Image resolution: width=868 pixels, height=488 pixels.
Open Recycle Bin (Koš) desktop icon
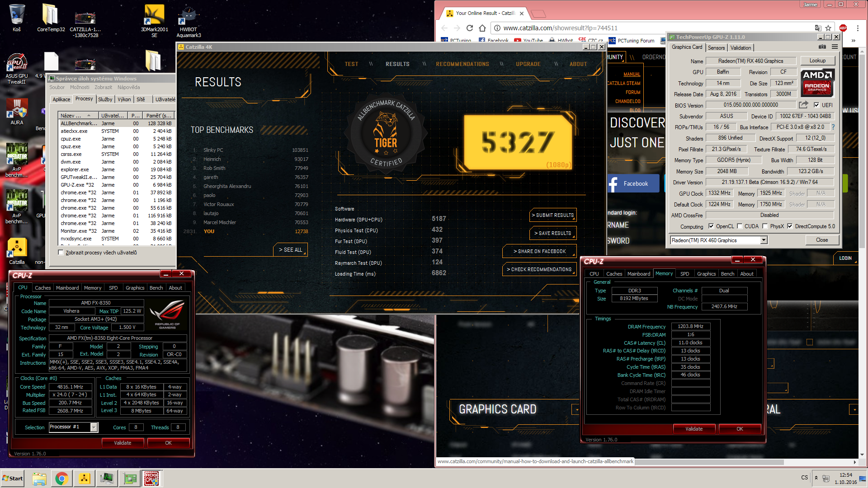(x=17, y=18)
